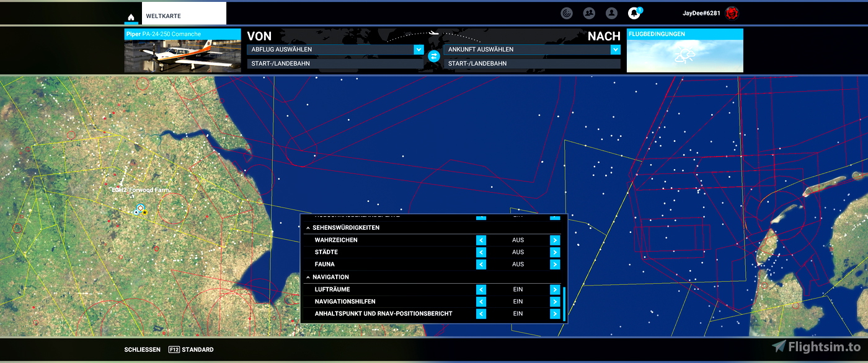Click the EGH2 Forwood Farm map label
Image resolution: width=868 pixels, height=363 pixels.
click(140, 190)
